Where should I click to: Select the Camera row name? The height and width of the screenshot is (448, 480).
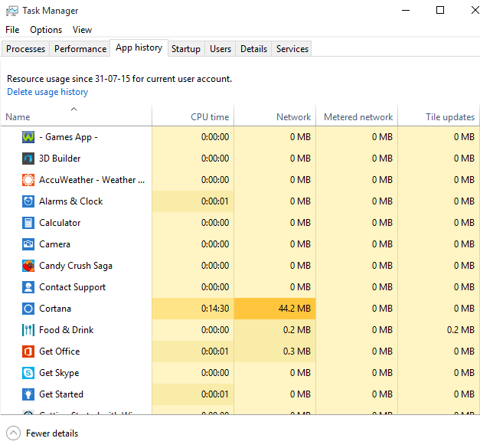[x=55, y=244]
